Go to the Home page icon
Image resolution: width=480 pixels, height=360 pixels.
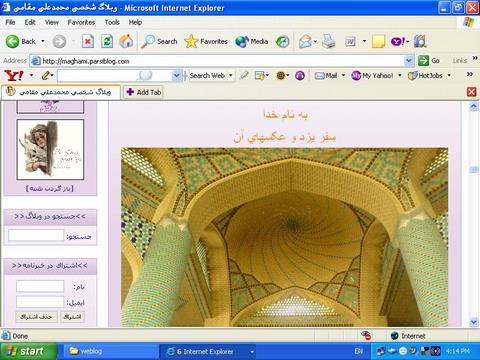[126, 41]
